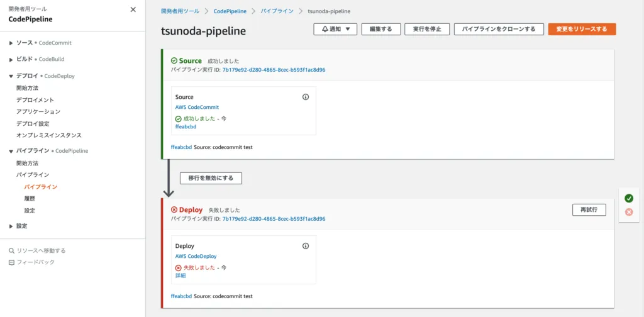Open CodePipeline breadcrumb link
This screenshot has height=317, width=644.
tap(230, 11)
